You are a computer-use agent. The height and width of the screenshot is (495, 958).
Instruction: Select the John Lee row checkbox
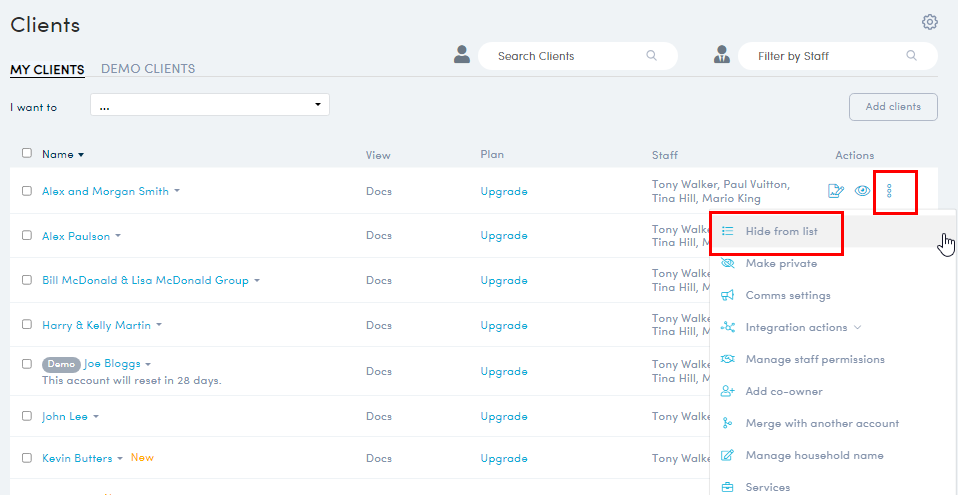pos(27,417)
